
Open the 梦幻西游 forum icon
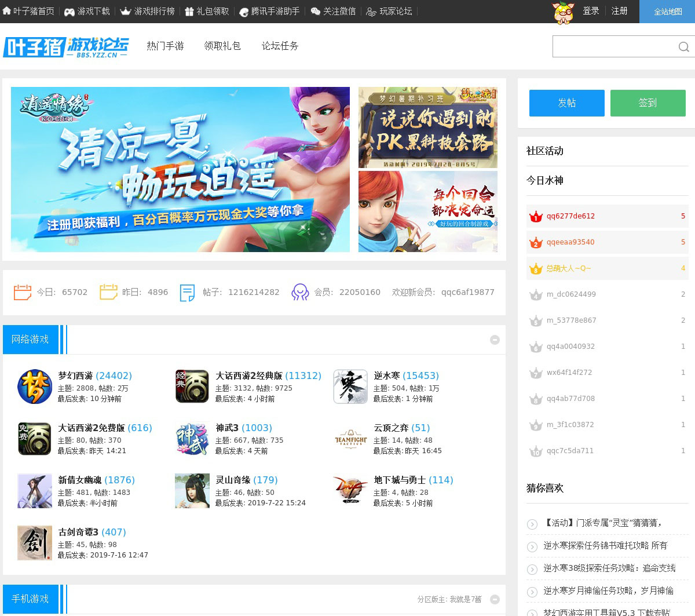[x=35, y=387]
